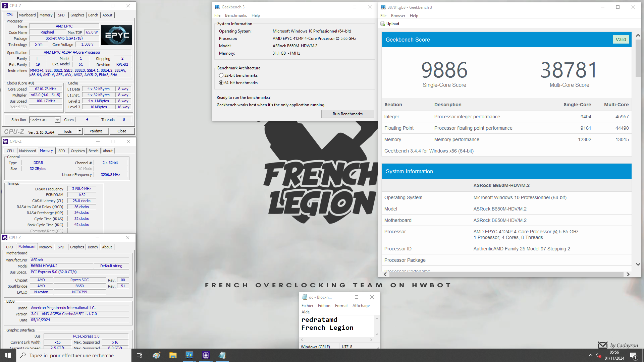Click the BIOS version 3.01 AGESA field
Image resolution: width=644 pixels, height=362 pixels.
[x=79, y=314]
